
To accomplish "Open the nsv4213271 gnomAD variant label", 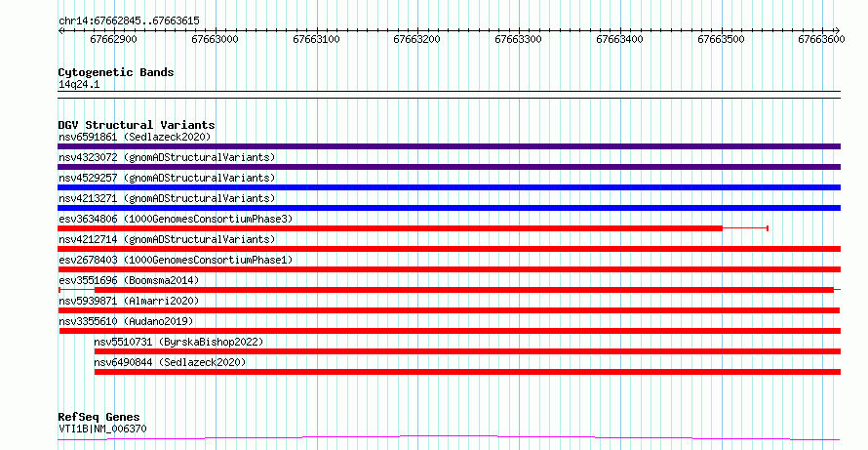I will [x=167, y=198].
